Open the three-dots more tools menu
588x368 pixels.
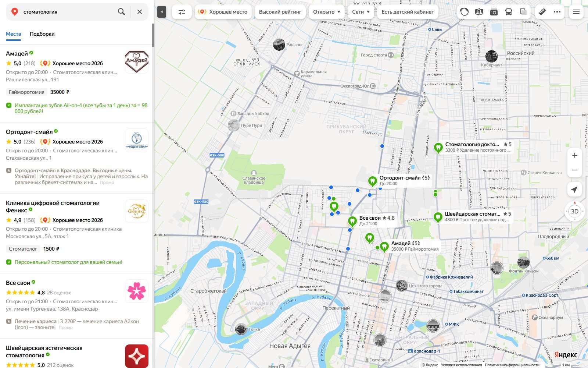point(557,12)
